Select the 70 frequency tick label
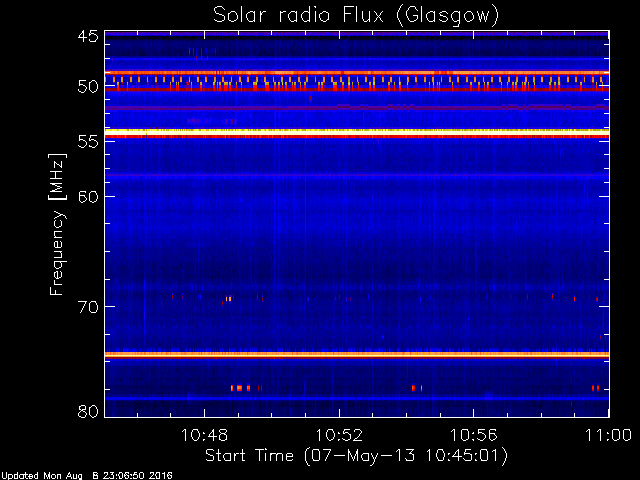The image size is (640, 480). (x=88, y=307)
